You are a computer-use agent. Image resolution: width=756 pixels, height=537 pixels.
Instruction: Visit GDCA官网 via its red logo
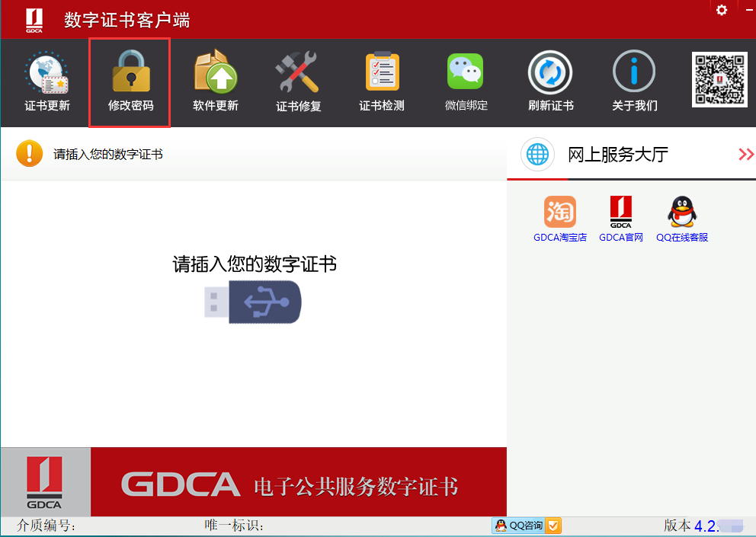click(x=620, y=211)
